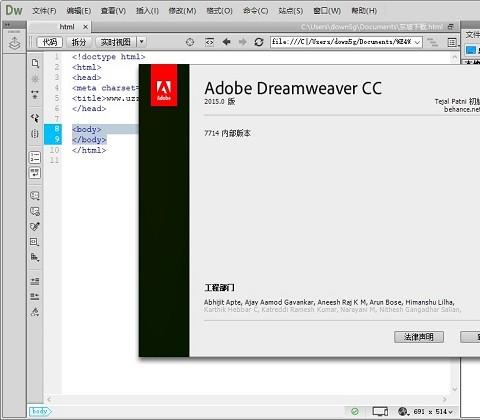Expand the address field dropdown arrow

417,42
